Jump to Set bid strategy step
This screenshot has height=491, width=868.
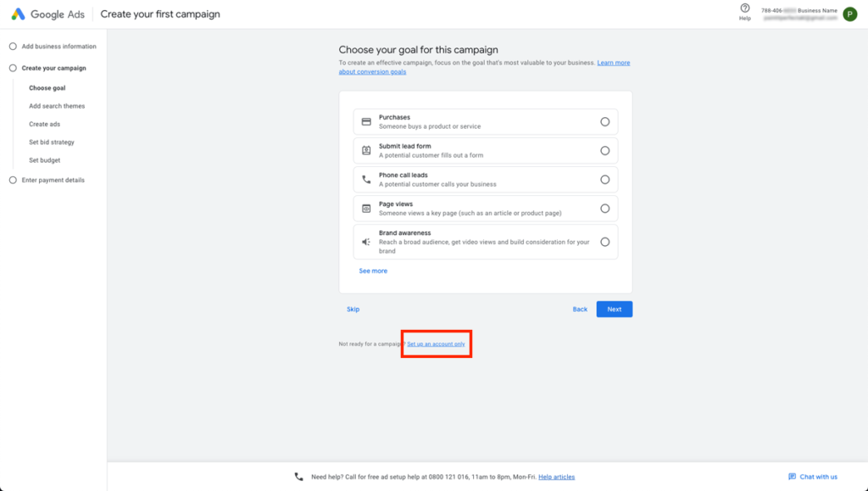coord(52,142)
